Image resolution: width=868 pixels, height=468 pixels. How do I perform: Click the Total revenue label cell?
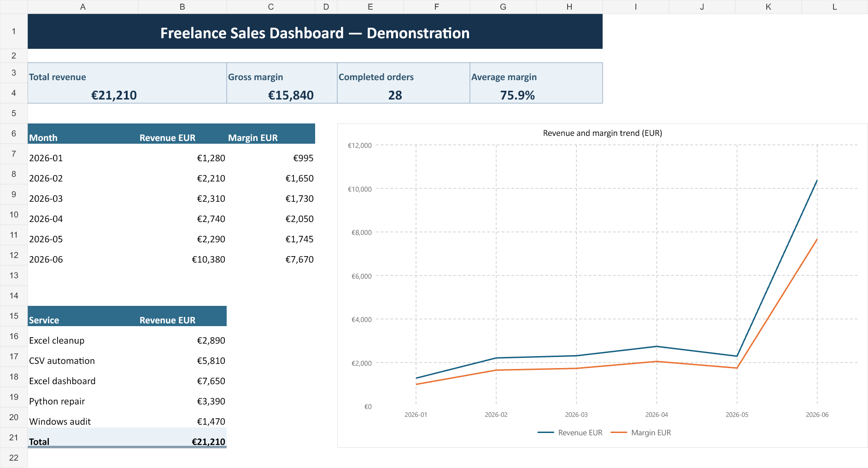(x=127, y=73)
